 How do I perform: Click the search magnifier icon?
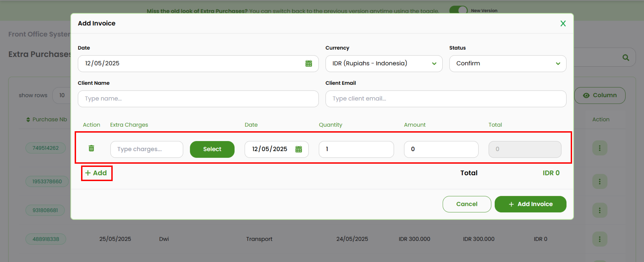click(625, 58)
